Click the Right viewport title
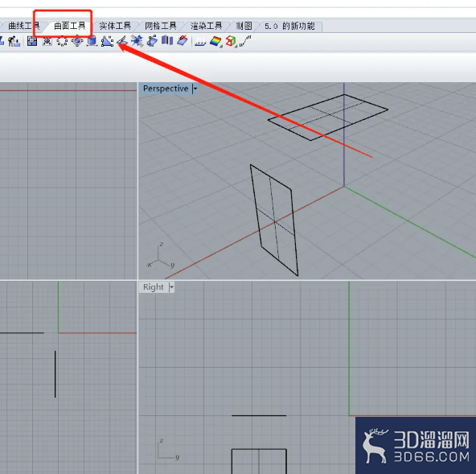476x474 pixels. pos(154,287)
